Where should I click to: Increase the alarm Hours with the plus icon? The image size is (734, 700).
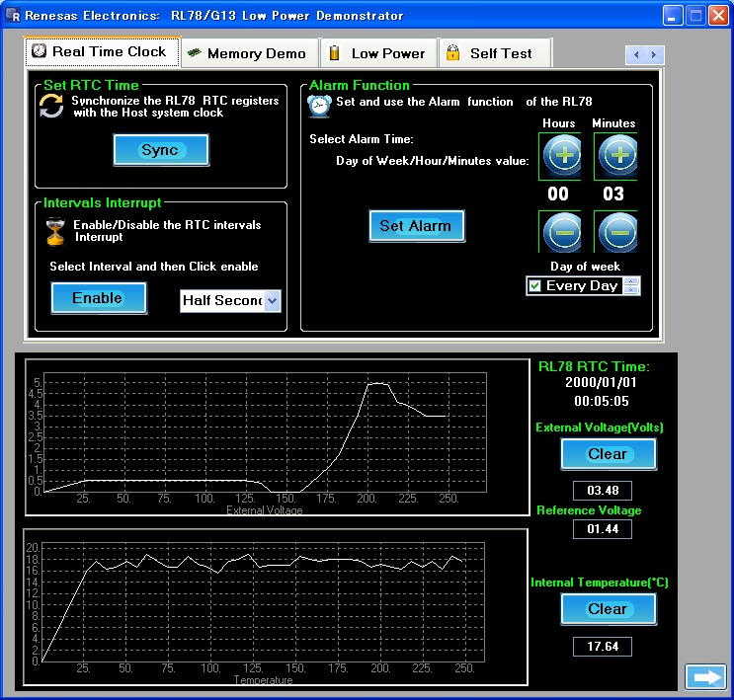point(559,157)
